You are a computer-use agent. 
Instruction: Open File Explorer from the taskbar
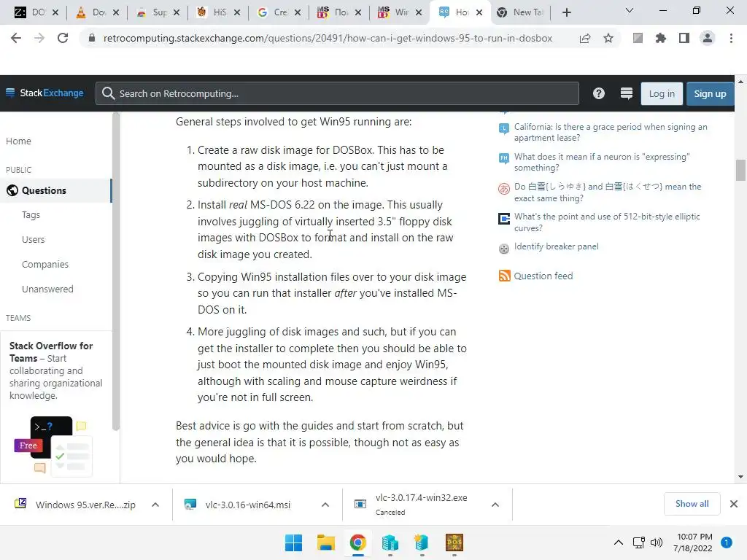click(x=326, y=542)
